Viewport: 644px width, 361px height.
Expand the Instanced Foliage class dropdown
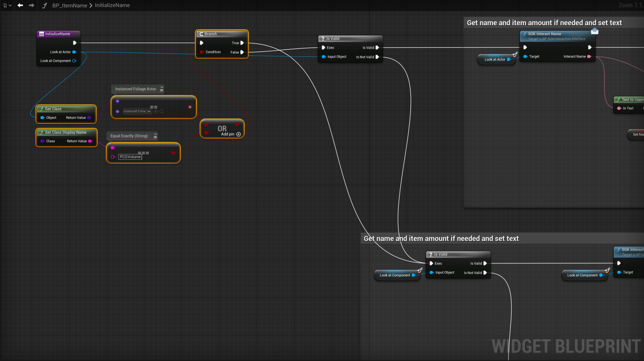pyautogui.click(x=149, y=111)
